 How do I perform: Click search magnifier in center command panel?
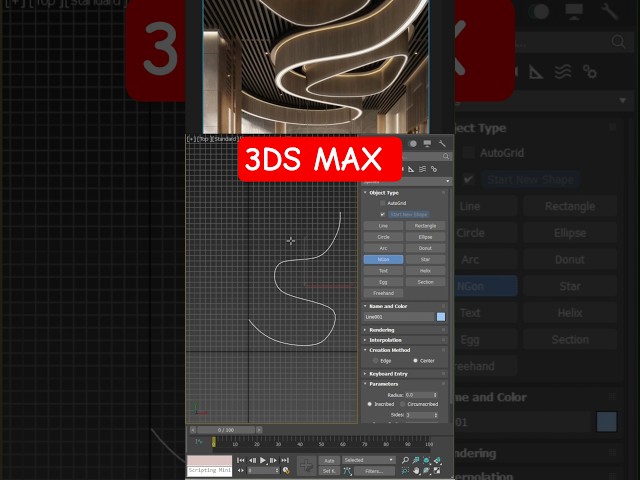click(446, 156)
